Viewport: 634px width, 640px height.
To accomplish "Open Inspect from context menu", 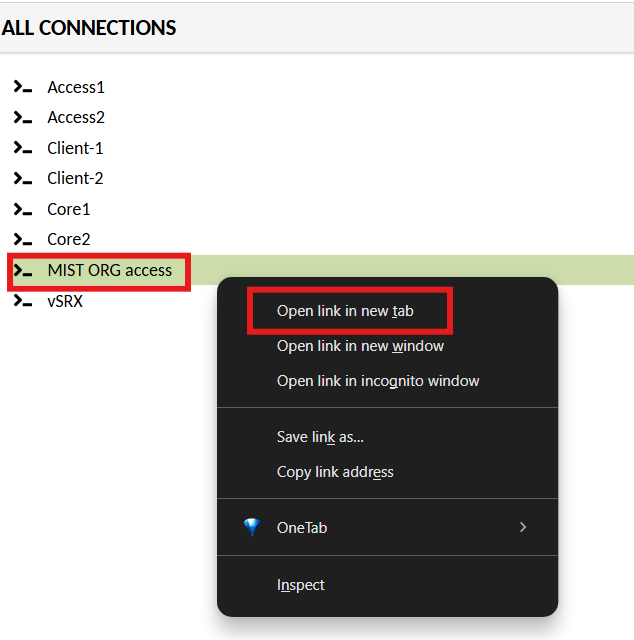I will (300, 585).
